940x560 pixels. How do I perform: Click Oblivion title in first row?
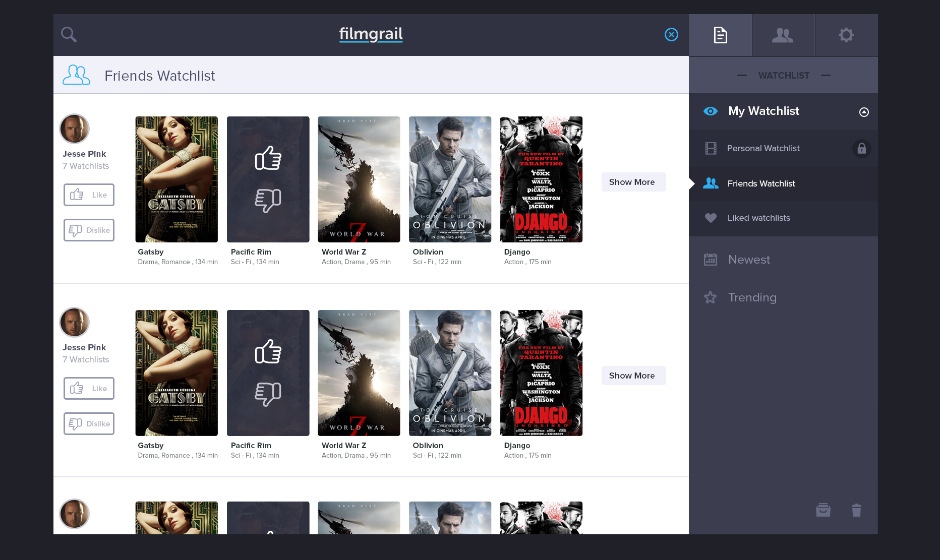coord(428,252)
